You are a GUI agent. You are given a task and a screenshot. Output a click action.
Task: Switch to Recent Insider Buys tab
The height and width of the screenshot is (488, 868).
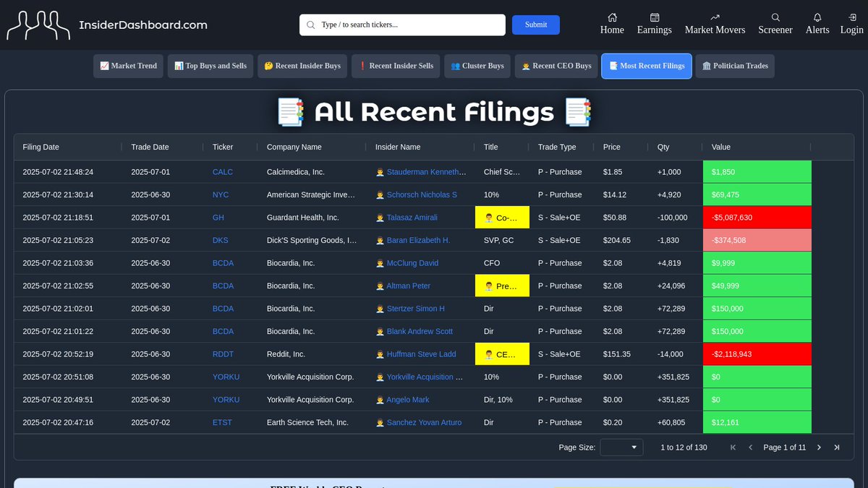pyautogui.click(x=302, y=66)
